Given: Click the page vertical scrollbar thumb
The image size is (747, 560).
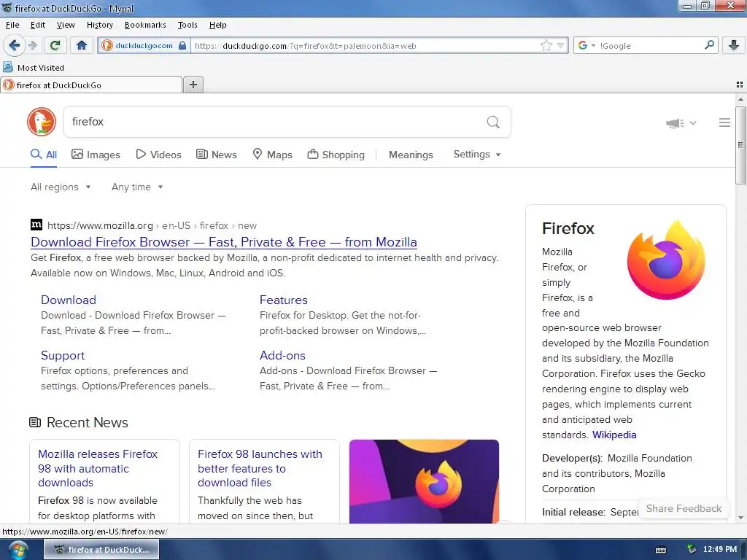Looking at the screenshot, I should point(740,145).
